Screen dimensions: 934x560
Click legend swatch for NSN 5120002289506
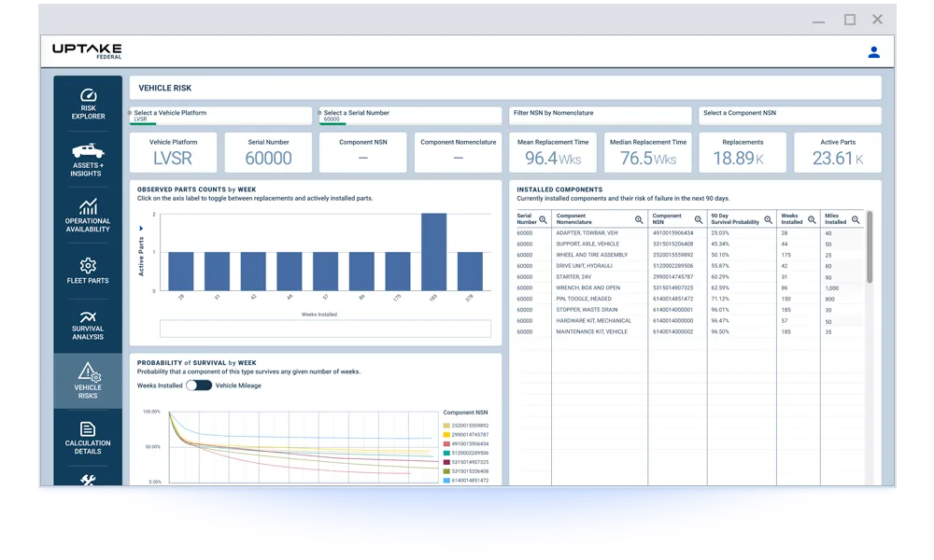(446, 453)
